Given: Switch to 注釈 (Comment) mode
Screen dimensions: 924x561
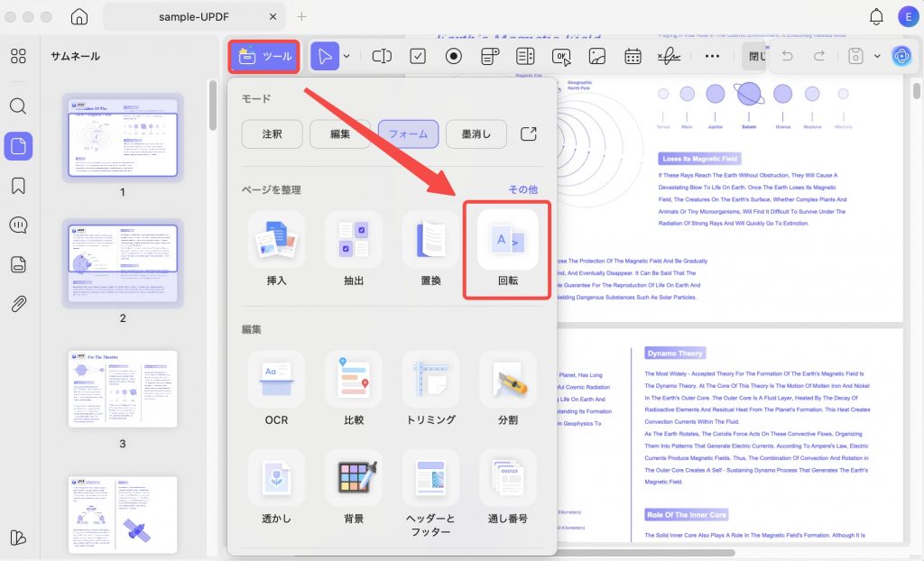Looking at the screenshot, I should coord(273,134).
